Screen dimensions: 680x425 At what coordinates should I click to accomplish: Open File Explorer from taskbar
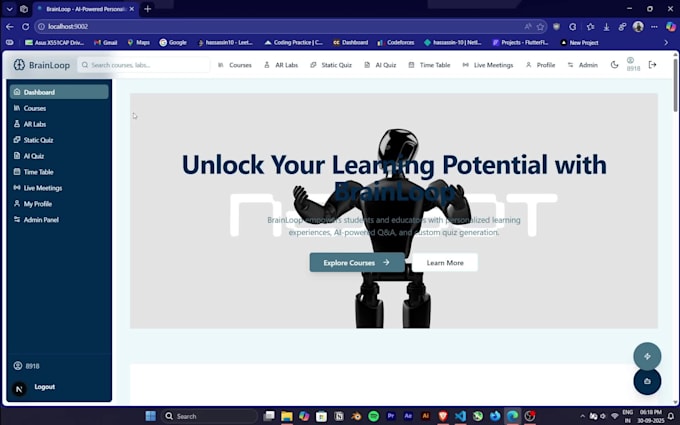[x=287, y=416]
